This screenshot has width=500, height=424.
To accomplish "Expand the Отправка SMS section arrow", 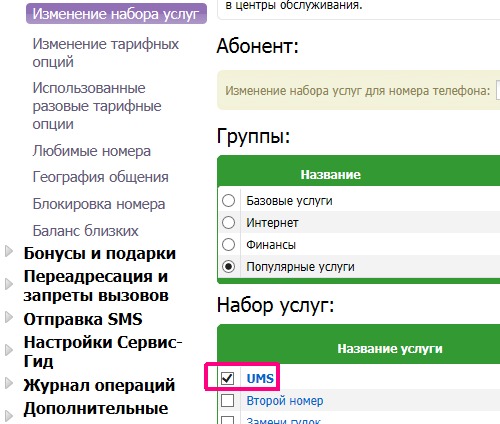I will click(x=9, y=317).
